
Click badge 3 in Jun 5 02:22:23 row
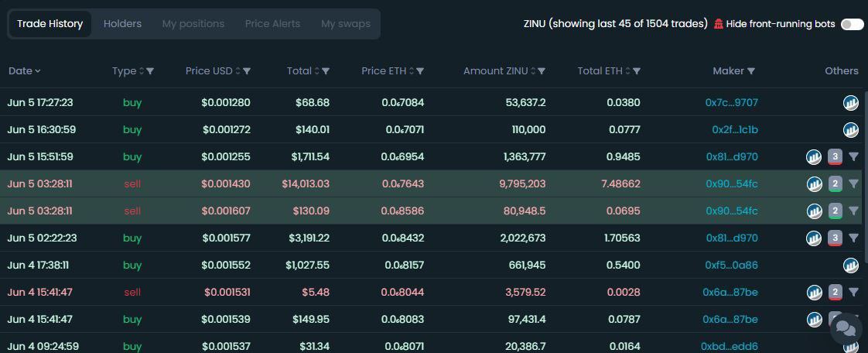coord(836,238)
